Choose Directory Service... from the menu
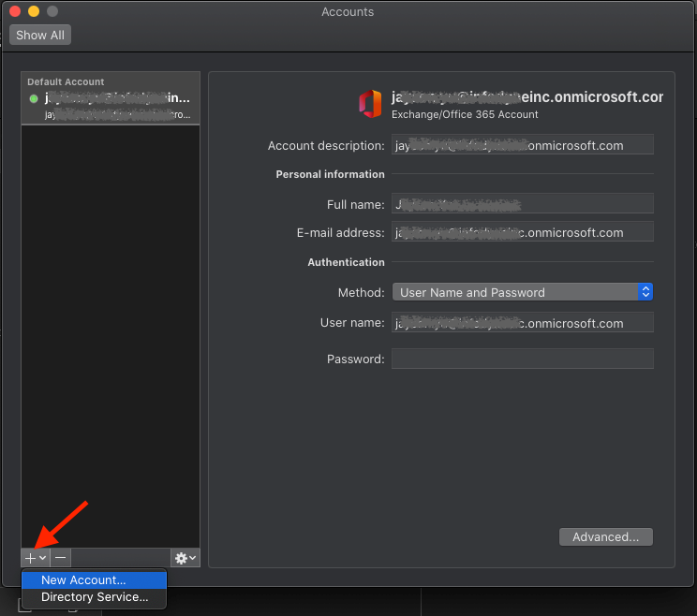Viewport: 697px width, 616px height. coord(95,597)
